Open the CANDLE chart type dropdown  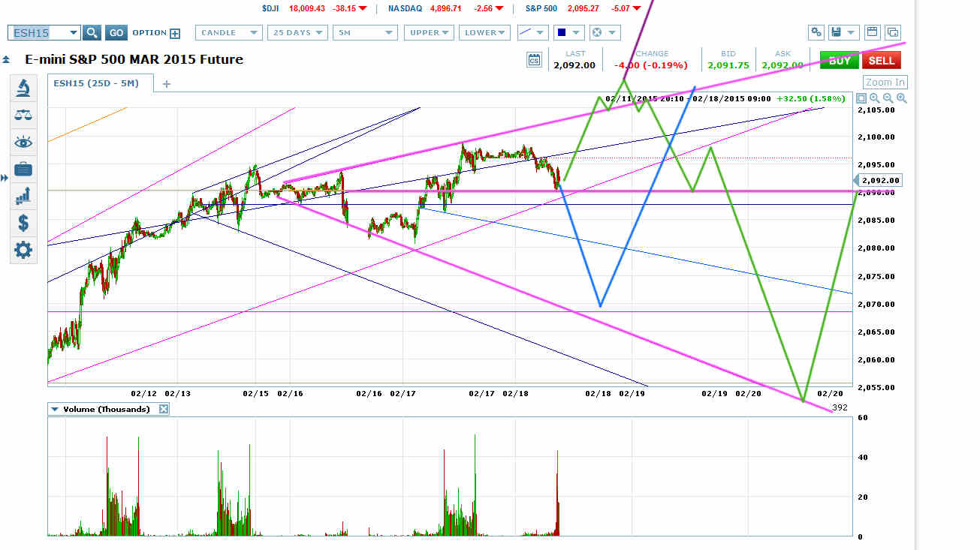(x=228, y=32)
